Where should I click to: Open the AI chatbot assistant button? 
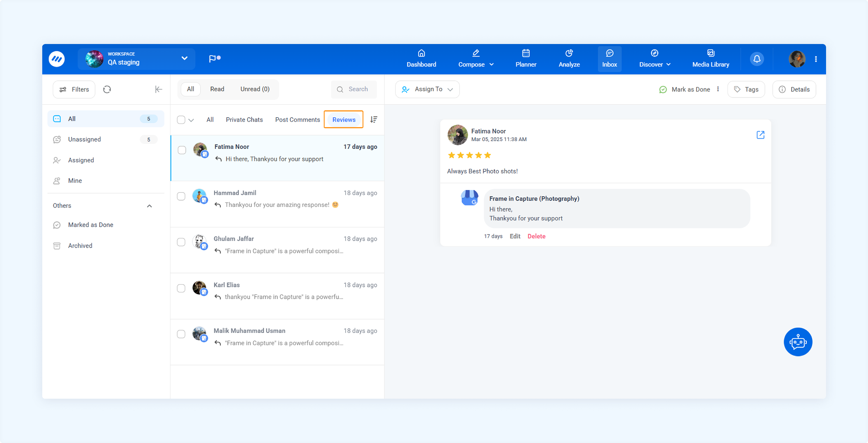click(798, 342)
